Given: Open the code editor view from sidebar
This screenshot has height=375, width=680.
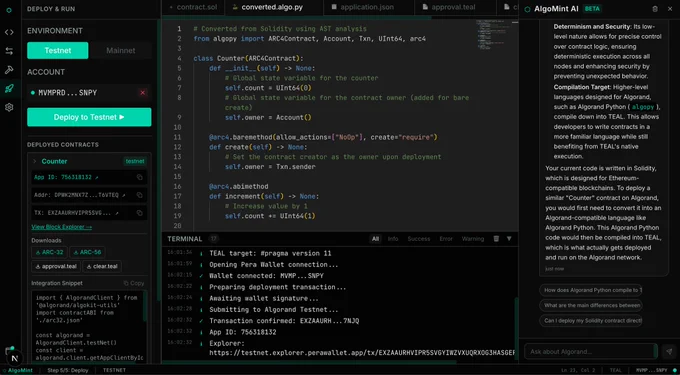Looking at the screenshot, I should (x=9, y=32).
